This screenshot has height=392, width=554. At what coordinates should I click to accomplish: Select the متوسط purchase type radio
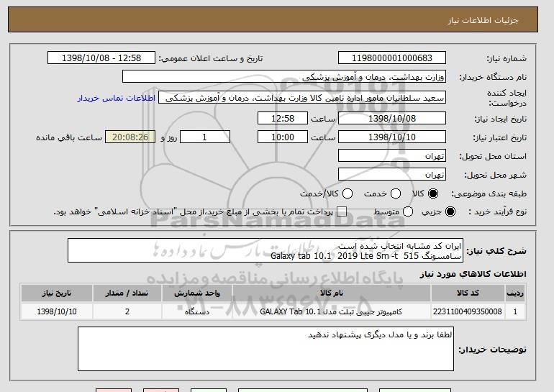click(x=408, y=211)
